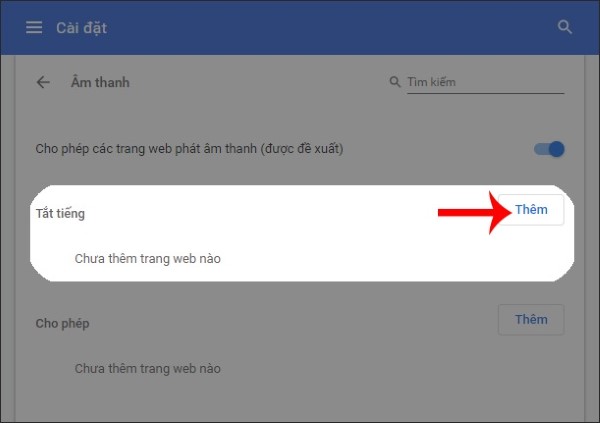The width and height of the screenshot is (600, 423).
Task: Click the Âm thanh page heading
Action: click(100, 82)
